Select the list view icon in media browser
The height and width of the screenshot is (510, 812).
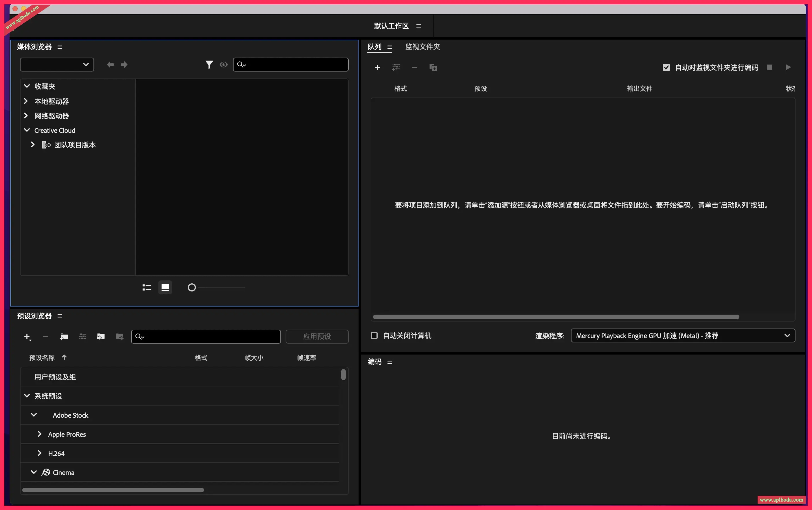(146, 287)
